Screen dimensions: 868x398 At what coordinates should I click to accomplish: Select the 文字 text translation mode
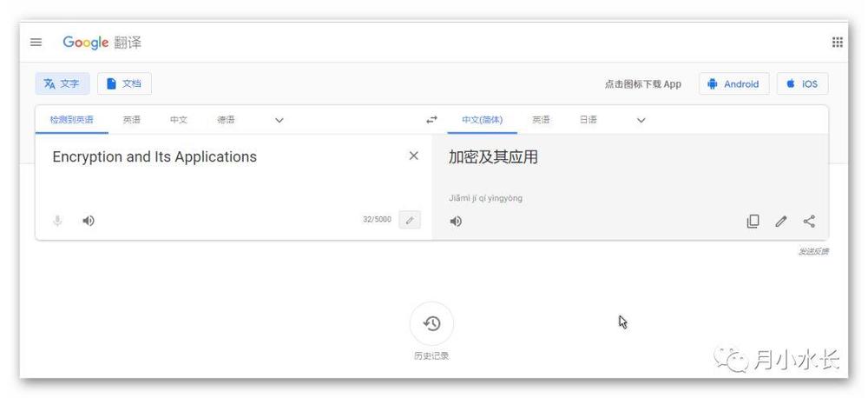pyautogui.click(x=62, y=83)
